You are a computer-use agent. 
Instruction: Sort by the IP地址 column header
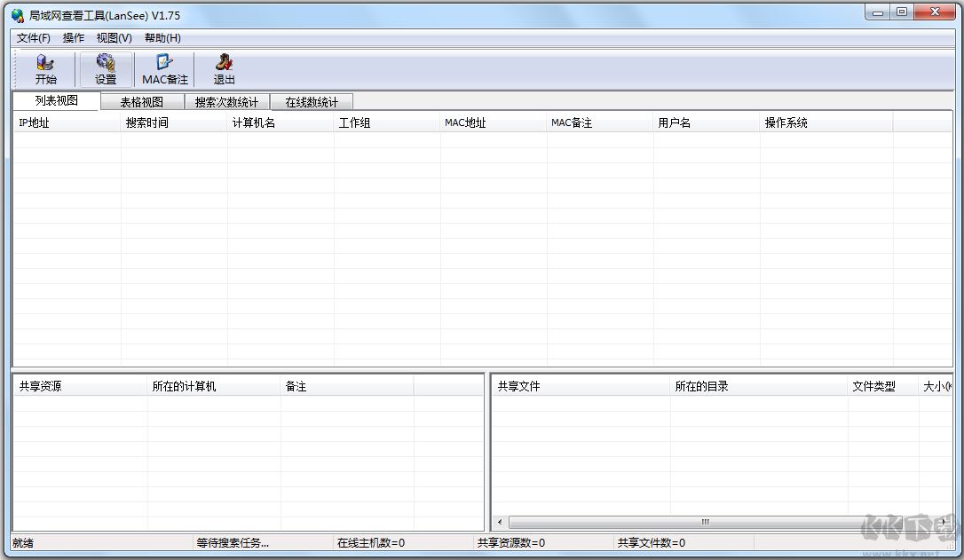67,123
